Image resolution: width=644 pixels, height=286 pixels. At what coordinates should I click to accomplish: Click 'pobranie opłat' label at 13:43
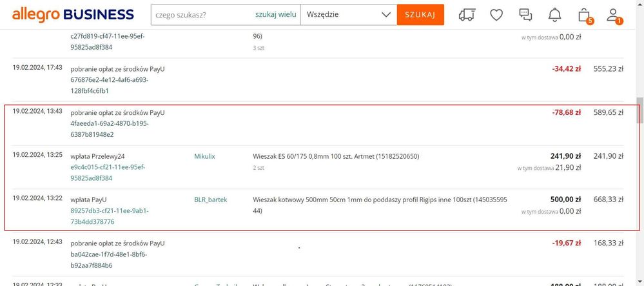point(117,113)
